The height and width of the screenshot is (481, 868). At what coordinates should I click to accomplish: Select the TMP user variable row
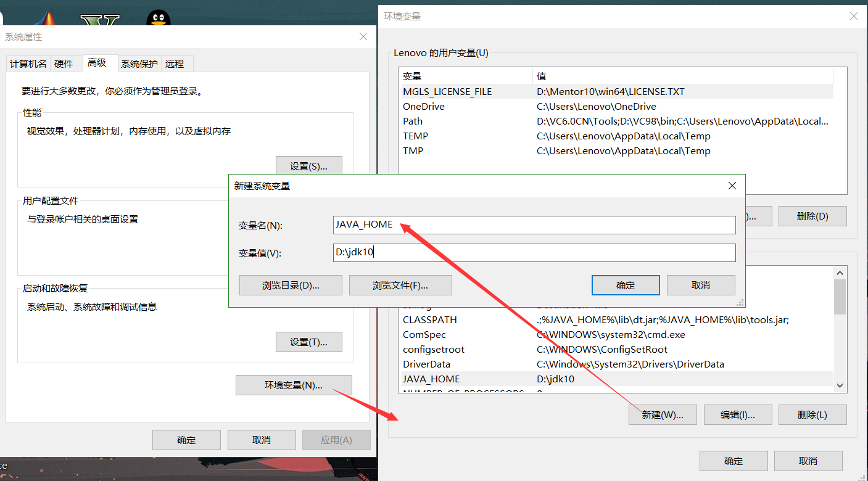click(616, 150)
